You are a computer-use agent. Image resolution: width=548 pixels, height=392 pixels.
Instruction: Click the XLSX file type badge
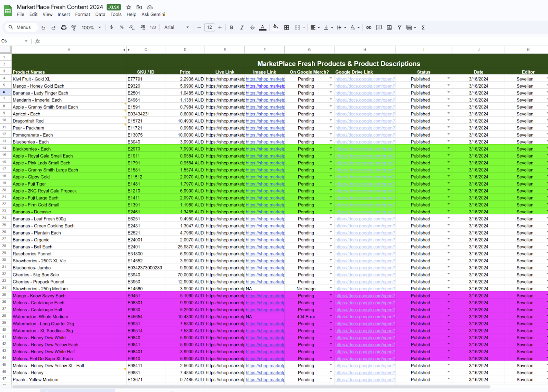tap(114, 7)
